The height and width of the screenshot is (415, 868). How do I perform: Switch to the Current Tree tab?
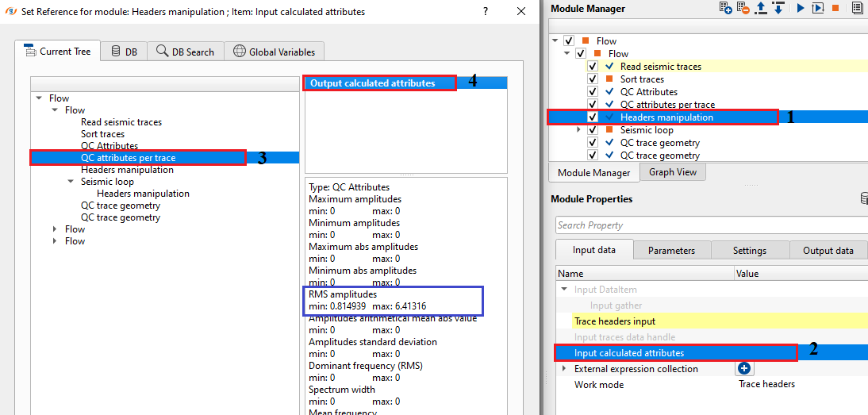pyautogui.click(x=58, y=51)
